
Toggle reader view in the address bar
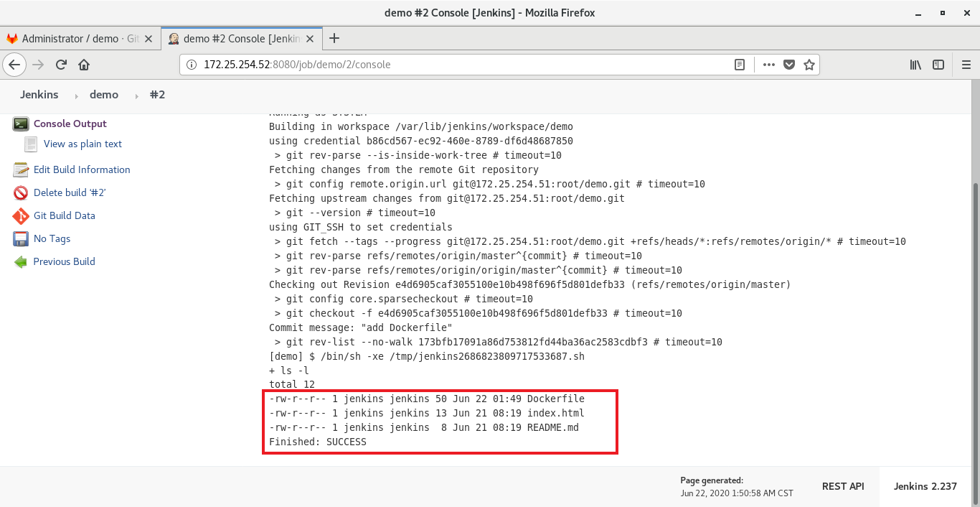[740, 65]
